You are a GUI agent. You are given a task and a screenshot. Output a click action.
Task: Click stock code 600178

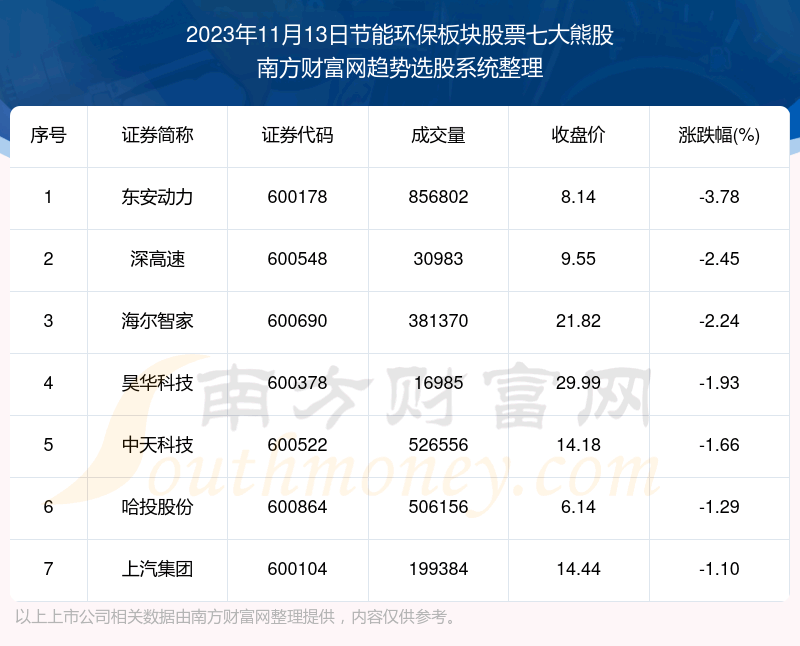[x=297, y=197]
